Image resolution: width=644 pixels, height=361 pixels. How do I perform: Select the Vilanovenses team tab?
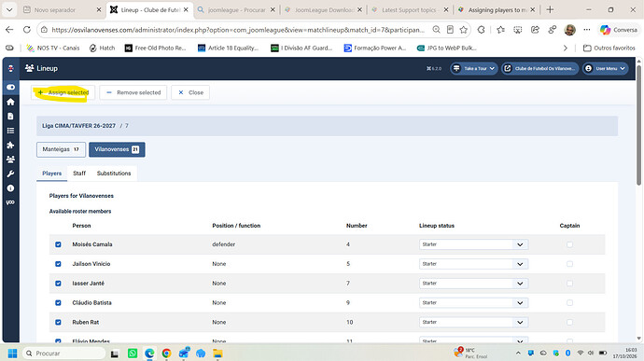(x=117, y=149)
